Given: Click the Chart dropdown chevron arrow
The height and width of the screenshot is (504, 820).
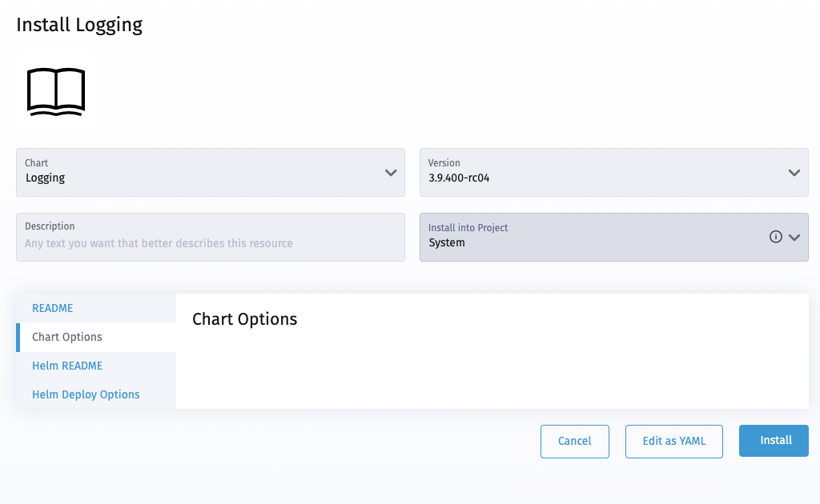Looking at the screenshot, I should (x=391, y=172).
